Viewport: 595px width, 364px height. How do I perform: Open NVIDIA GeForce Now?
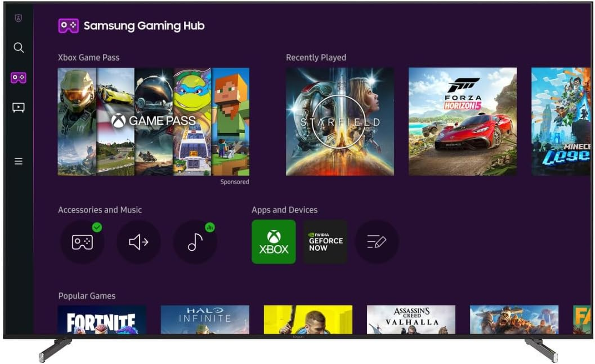(x=325, y=242)
